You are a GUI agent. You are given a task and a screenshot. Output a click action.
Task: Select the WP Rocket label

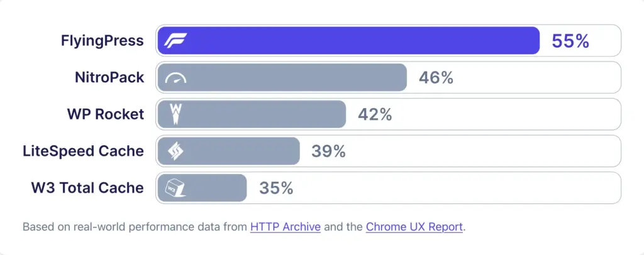106,114
